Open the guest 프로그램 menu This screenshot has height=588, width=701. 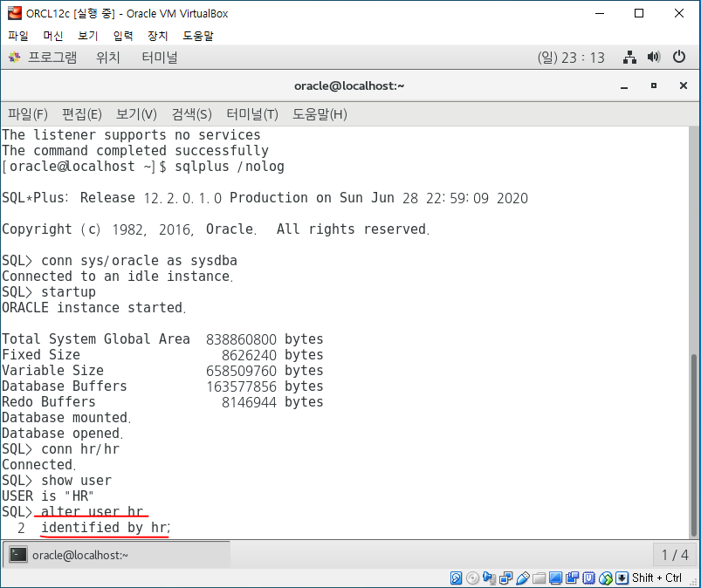click(52, 58)
